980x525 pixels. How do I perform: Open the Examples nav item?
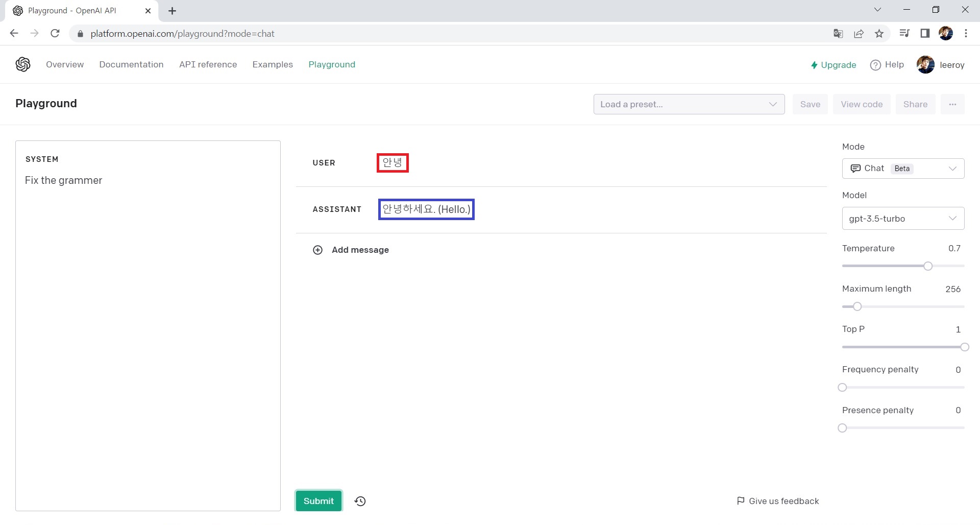tap(273, 64)
